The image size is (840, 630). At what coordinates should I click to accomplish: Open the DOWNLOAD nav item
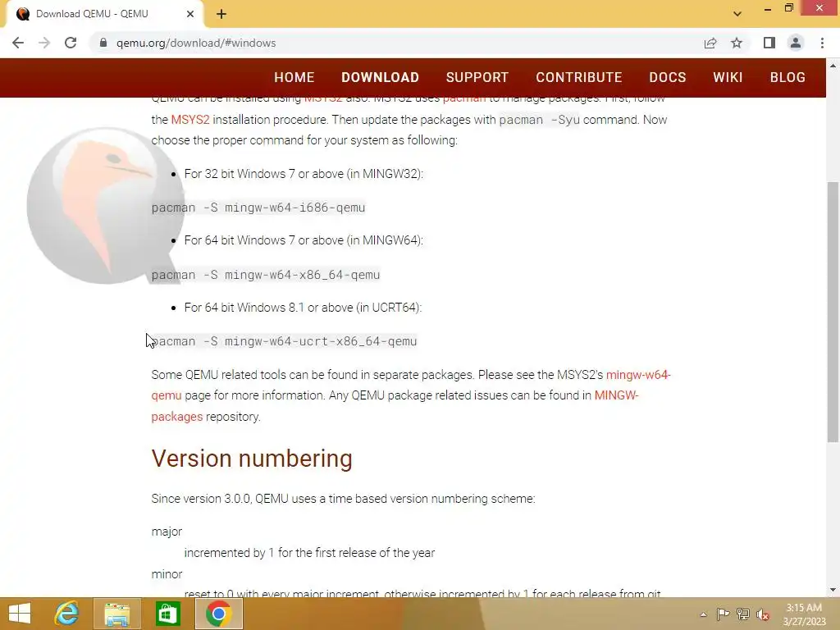pos(381,77)
